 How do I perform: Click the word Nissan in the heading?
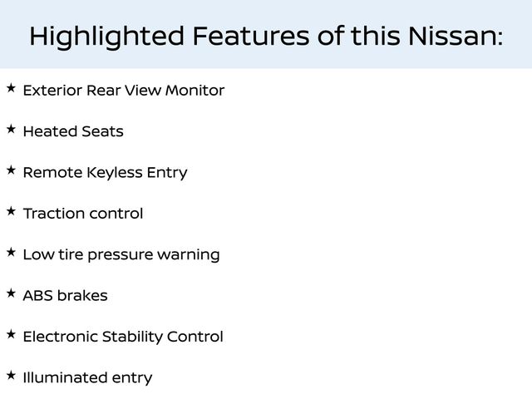453,37
